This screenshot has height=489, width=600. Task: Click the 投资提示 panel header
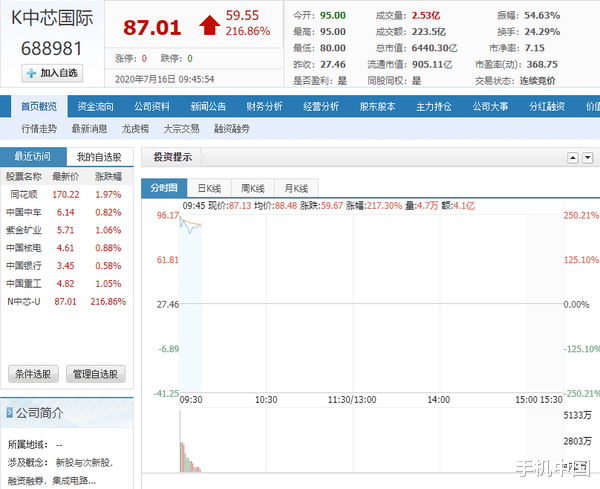(172, 157)
